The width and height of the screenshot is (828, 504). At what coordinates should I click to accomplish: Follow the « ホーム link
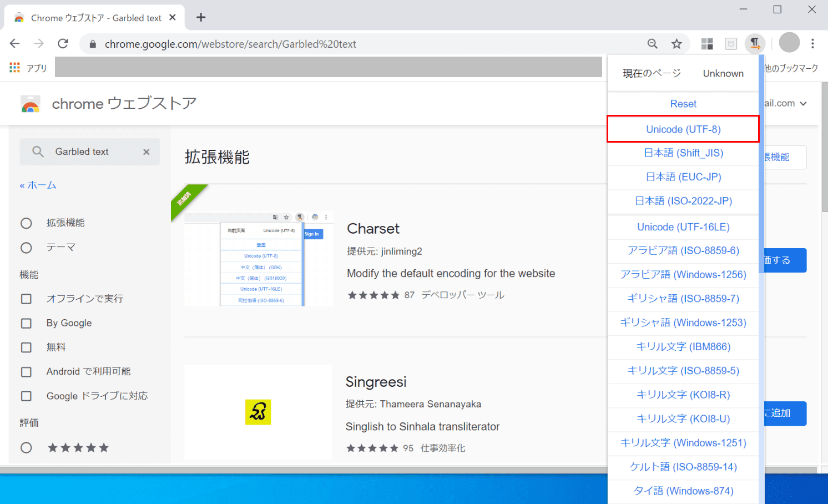(x=38, y=185)
